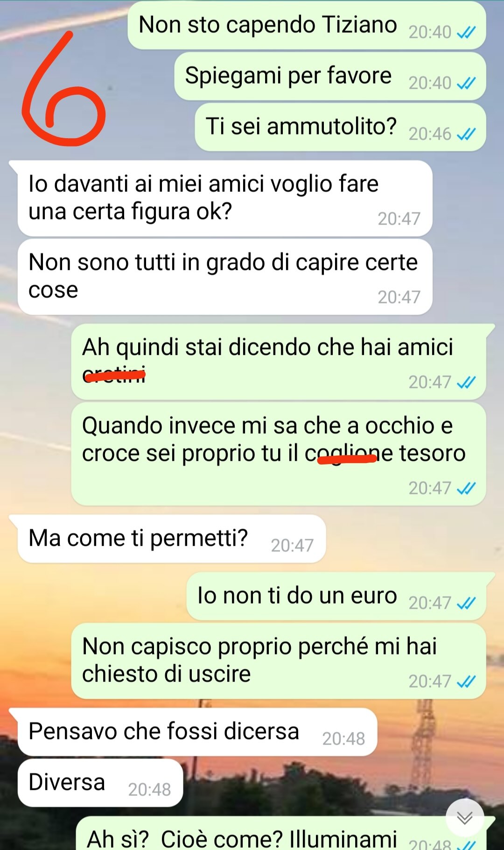Tap read ticks on 'Ti sei ammutolito?'

(x=466, y=134)
